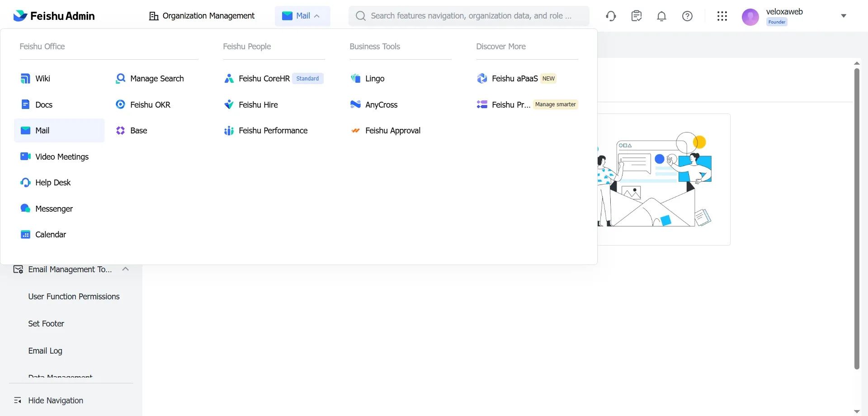Click the features search input field
Image resolution: width=868 pixels, height=416 pixels.
point(470,16)
